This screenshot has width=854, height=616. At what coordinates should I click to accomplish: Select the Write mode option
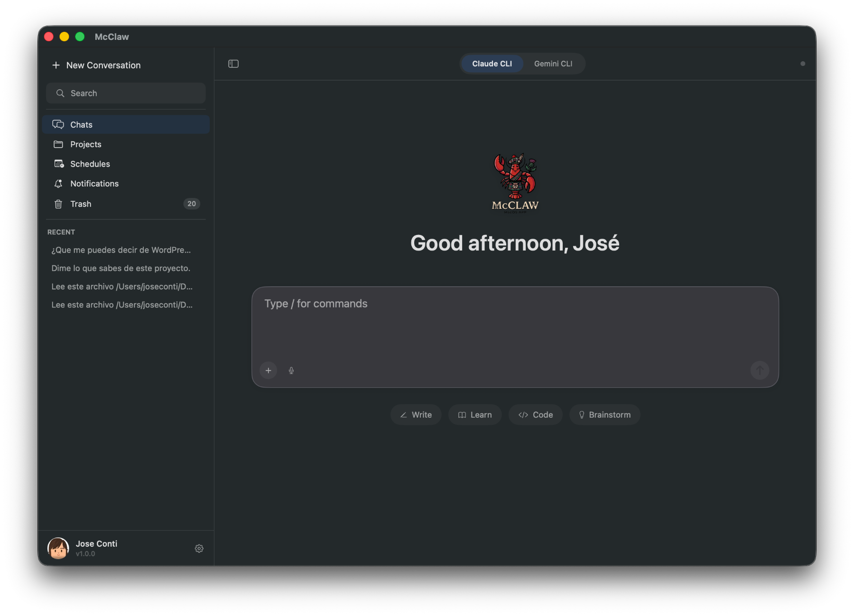click(416, 414)
